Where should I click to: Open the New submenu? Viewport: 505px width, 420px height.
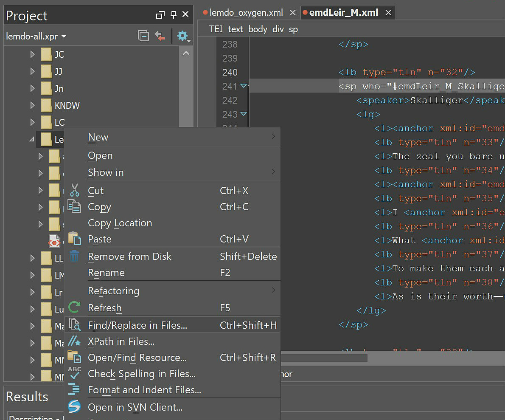(x=98, y=137)
